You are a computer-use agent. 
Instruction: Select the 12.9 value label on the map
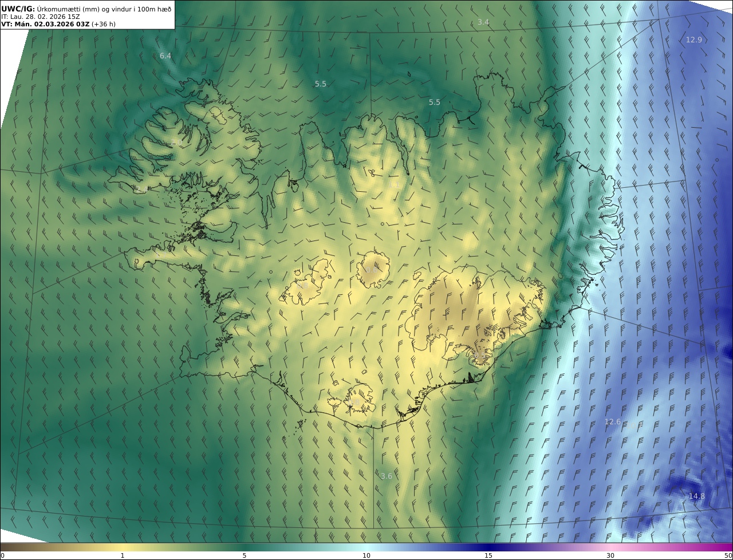pos(693,40)
